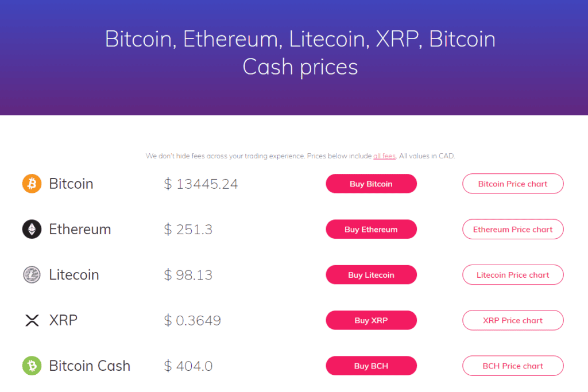Click the orange Bitcoin logo icon
Screen dimensions: 588x392
click(32, 184)
